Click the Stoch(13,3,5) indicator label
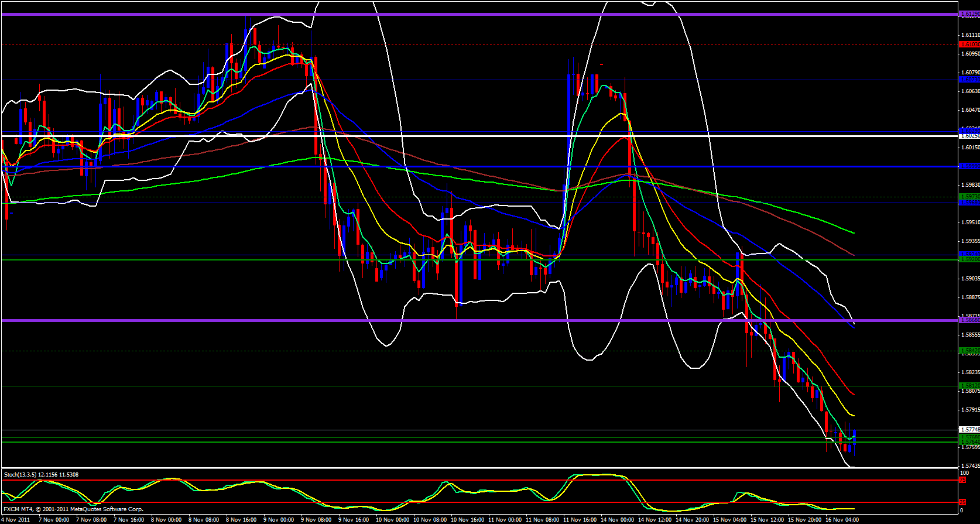This screenshot has width=980, height=524. click(x=41, y=475)
